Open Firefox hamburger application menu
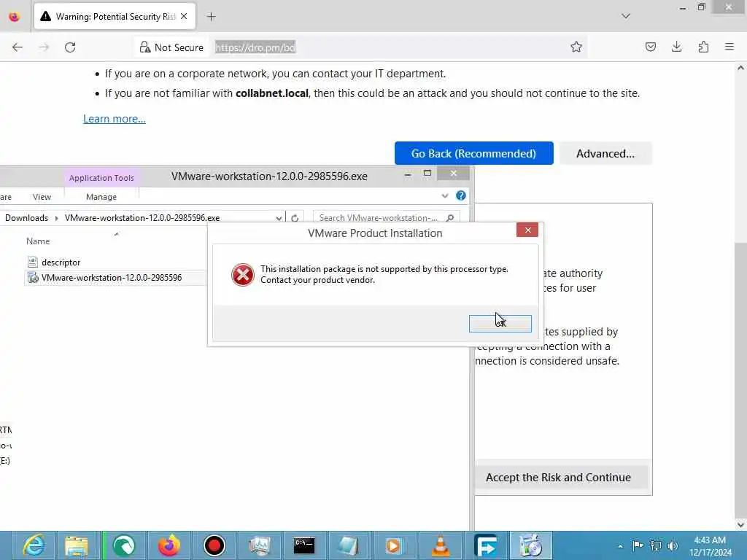Image resolution: width=747 pixels, height=560 pixels. [729, 47]
